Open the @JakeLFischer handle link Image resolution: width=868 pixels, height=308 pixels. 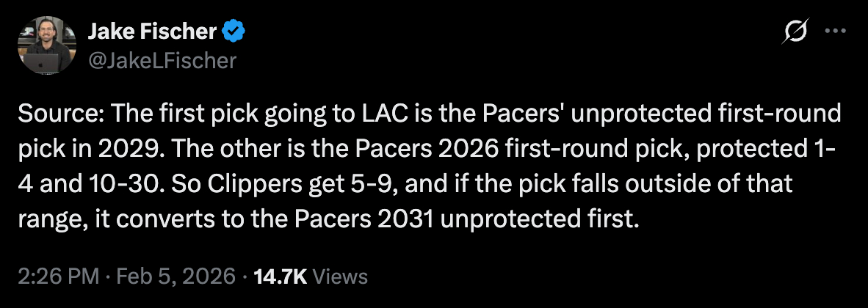[x=162, y=60]
